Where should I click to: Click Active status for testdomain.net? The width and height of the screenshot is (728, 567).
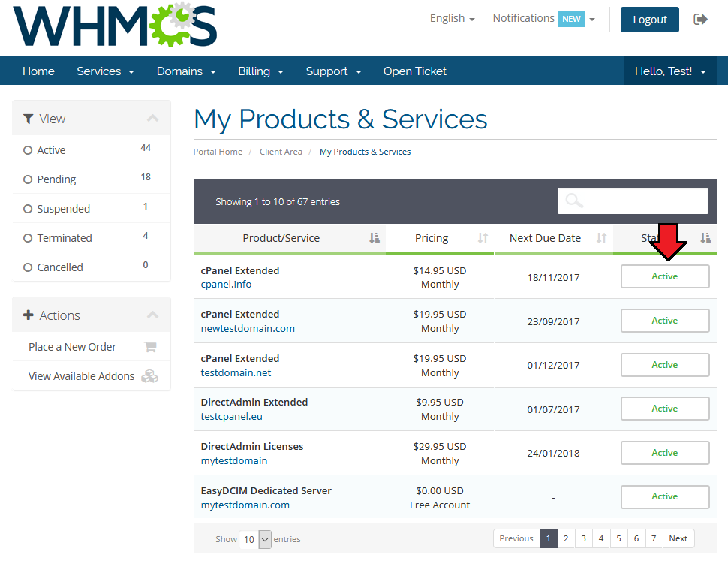(x=665, y=365)
